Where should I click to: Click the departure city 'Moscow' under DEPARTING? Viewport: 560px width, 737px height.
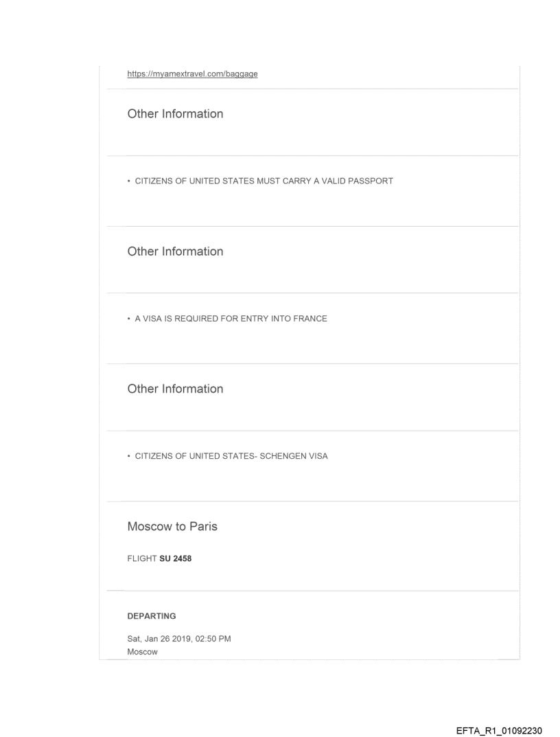click(143, 652)
